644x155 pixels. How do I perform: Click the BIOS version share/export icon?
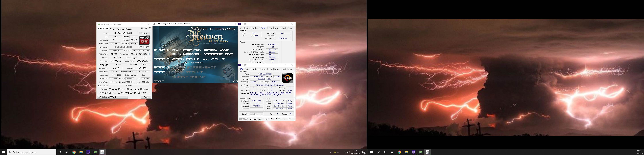pyautogui.click(x=140, y=47)
